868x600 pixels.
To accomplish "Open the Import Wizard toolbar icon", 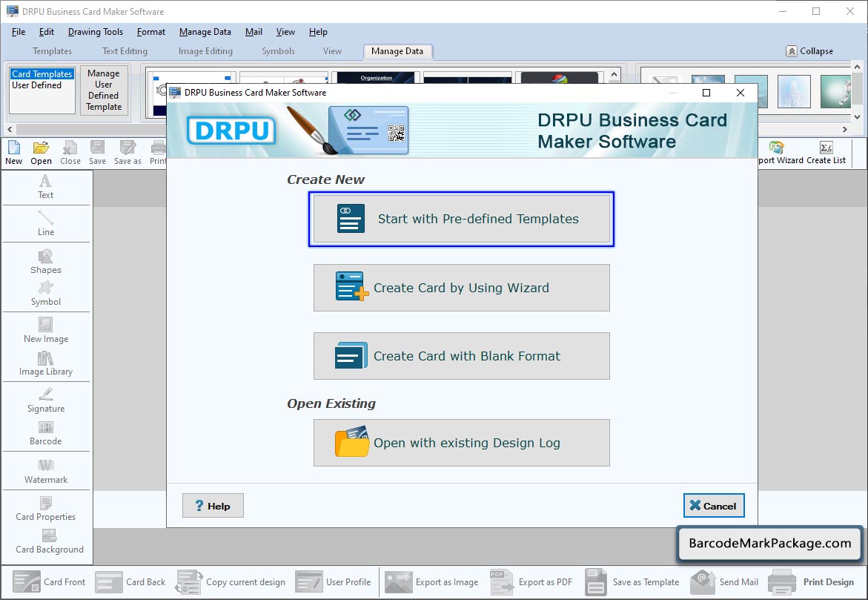I will (781, 152).
